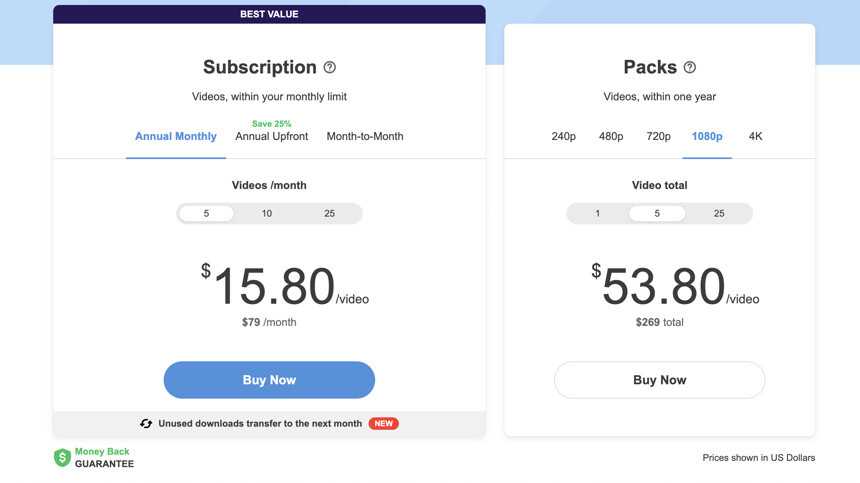Select 240p resolution for Packs
Viewport: 860px width, 483px height.
coord(564,137)
